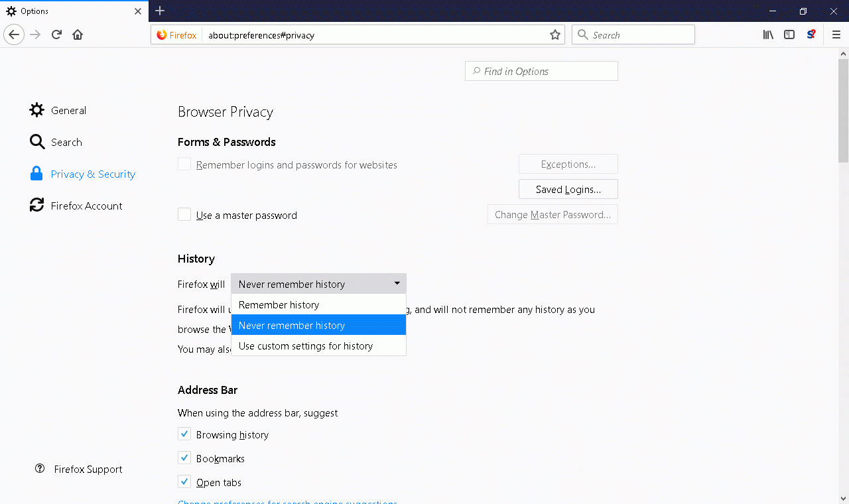Uncheck Open tabs suggestion

pyautogui.click(x=184, y=482)
